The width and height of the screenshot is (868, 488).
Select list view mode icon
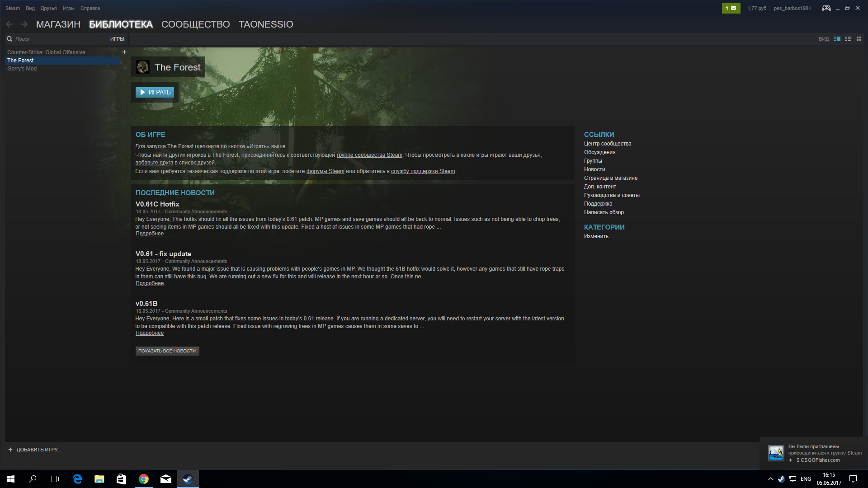[x=848, y=39]
